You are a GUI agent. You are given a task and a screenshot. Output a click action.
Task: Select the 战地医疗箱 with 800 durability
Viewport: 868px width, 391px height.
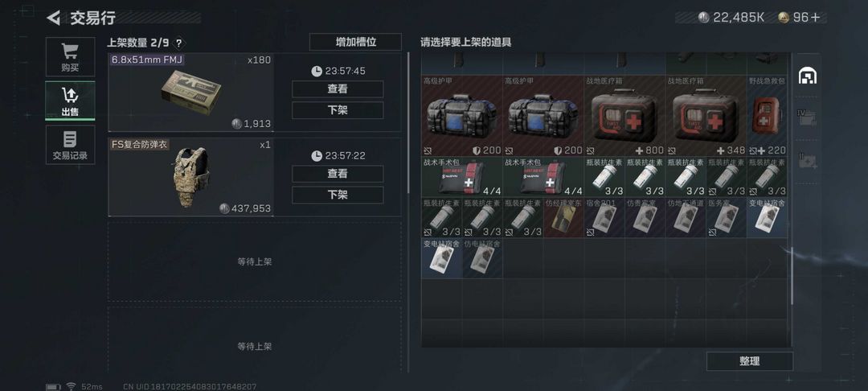coord(624,116)
